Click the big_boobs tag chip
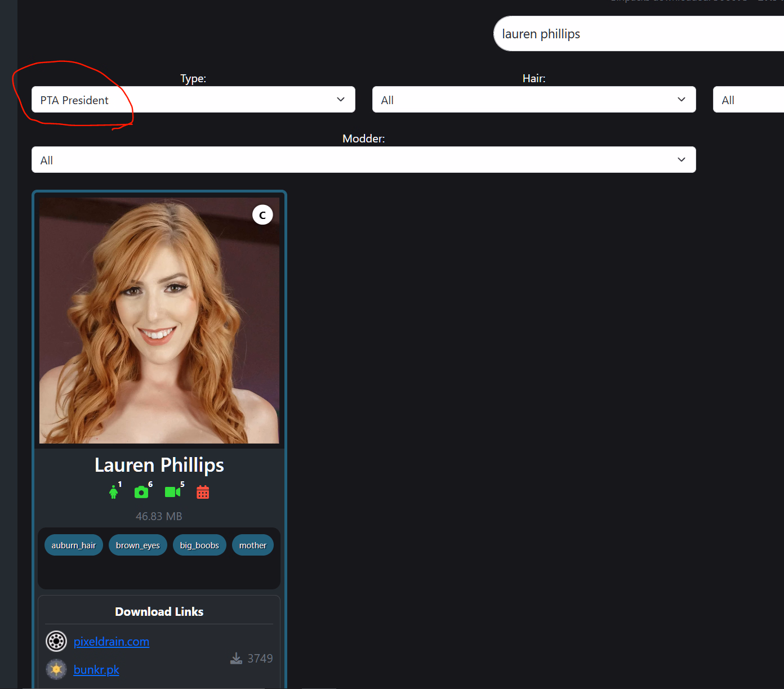This screenshot has width=784, height=689. 199,545
